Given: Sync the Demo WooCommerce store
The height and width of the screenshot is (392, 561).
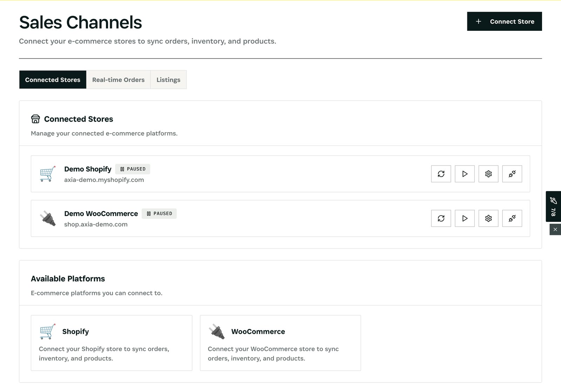Looking at the screenshot, I should (x=441, y=218).
